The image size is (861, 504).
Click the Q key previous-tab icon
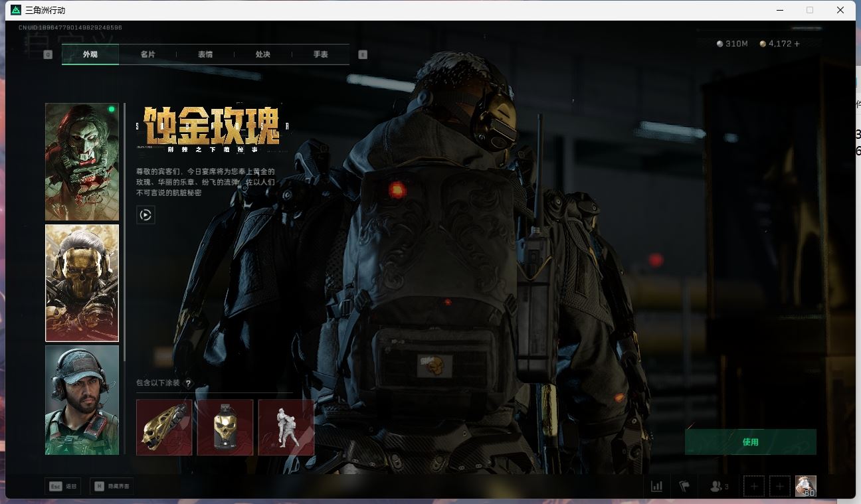coord(48,54)
